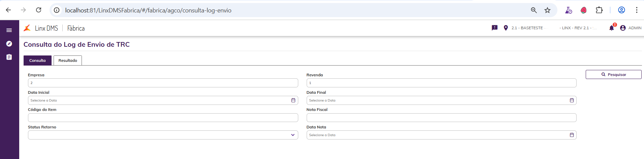
Task: Focus the Código do Item field
Action: pyautogui.click(x=163, y=118)
